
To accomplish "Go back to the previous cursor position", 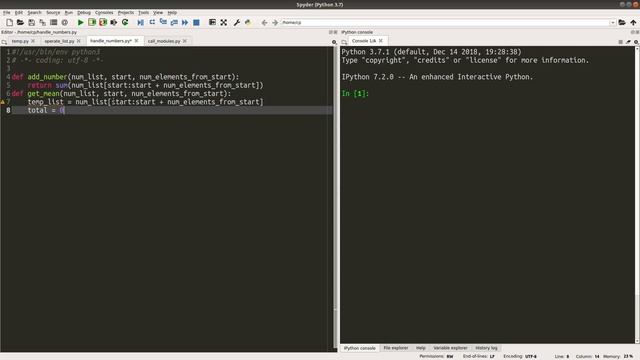I will pos(264,22).
